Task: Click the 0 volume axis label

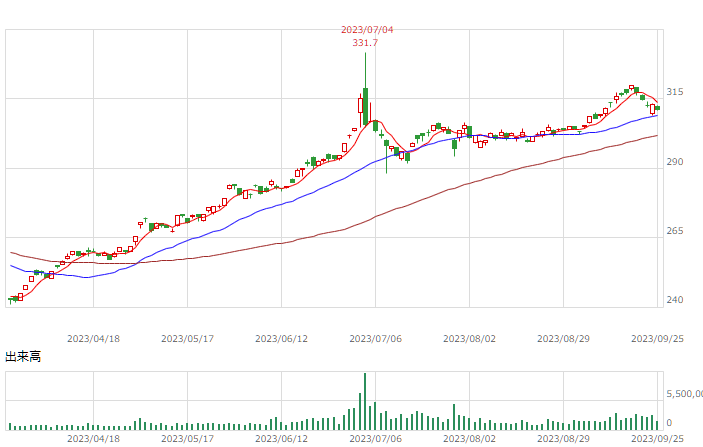Action: (x=669, y=423)
